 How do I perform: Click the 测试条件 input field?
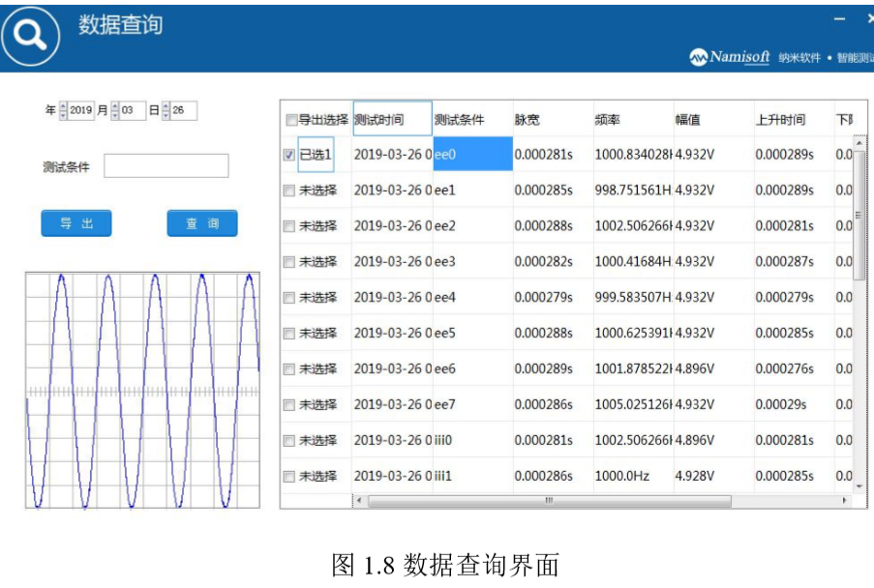(x=166, y=166)
